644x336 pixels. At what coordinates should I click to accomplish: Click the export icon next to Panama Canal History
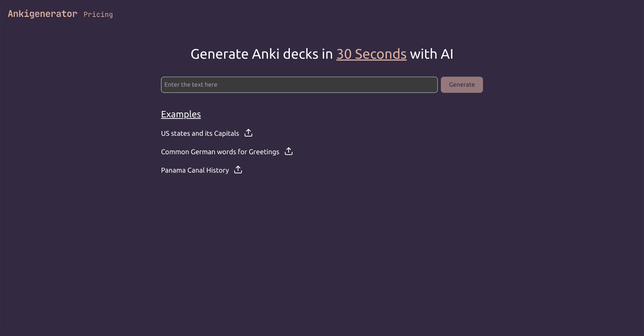(238, 170)
